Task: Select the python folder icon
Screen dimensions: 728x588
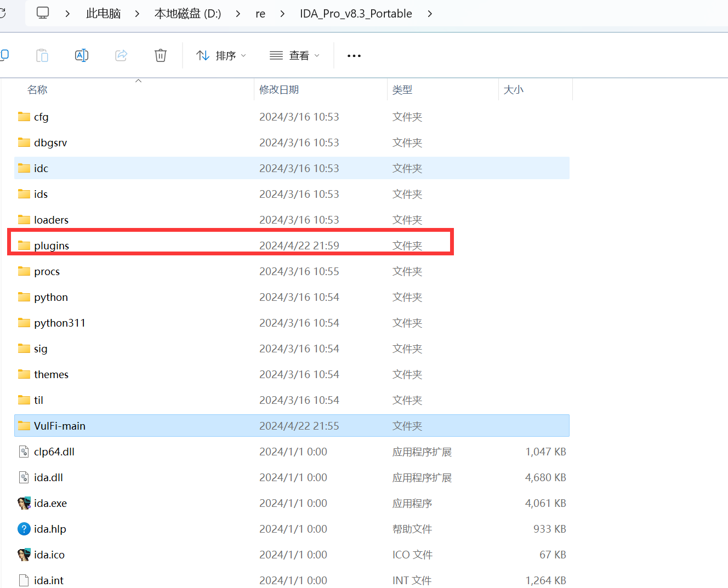Action: coord(24,297)
